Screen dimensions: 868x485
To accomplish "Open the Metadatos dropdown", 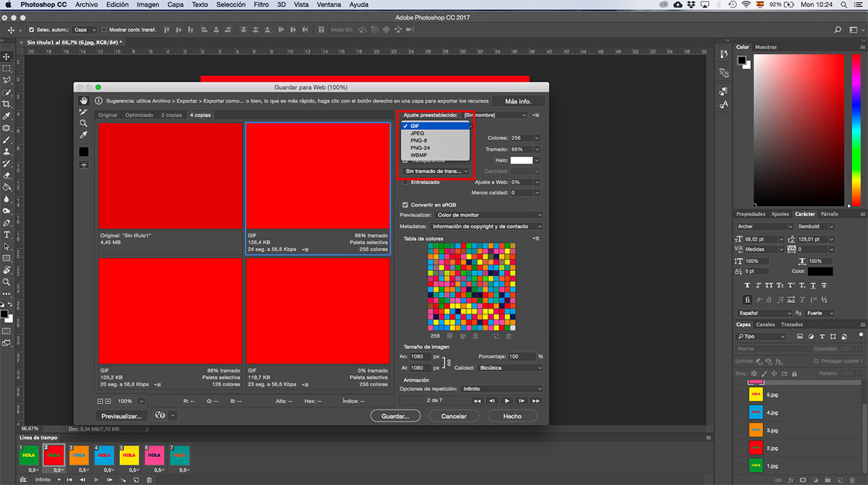I will click(x=487, y=226).
